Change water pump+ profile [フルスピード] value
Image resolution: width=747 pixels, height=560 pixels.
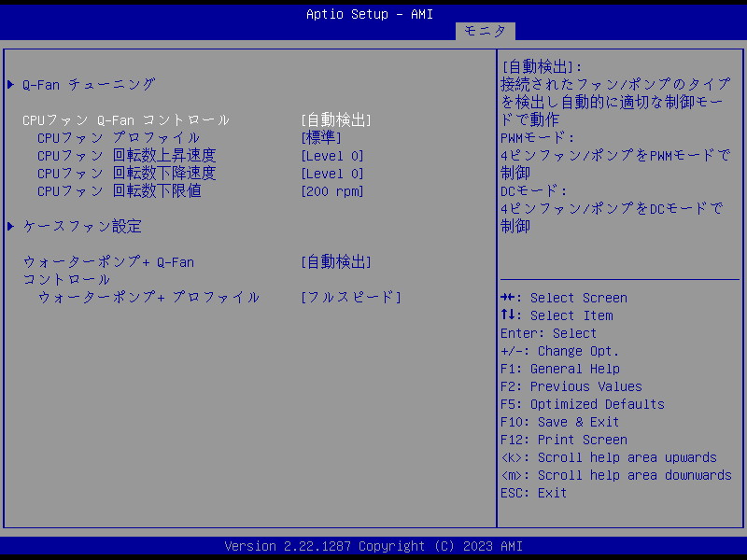[351, 298]
